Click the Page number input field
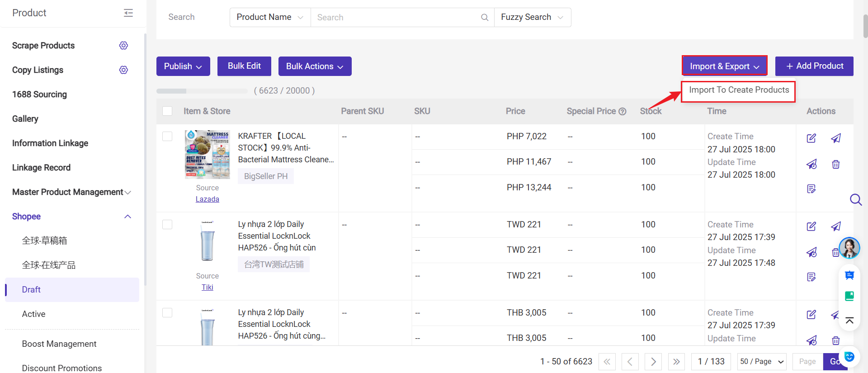This screenshot has width=868, height=373. (807, 362)
